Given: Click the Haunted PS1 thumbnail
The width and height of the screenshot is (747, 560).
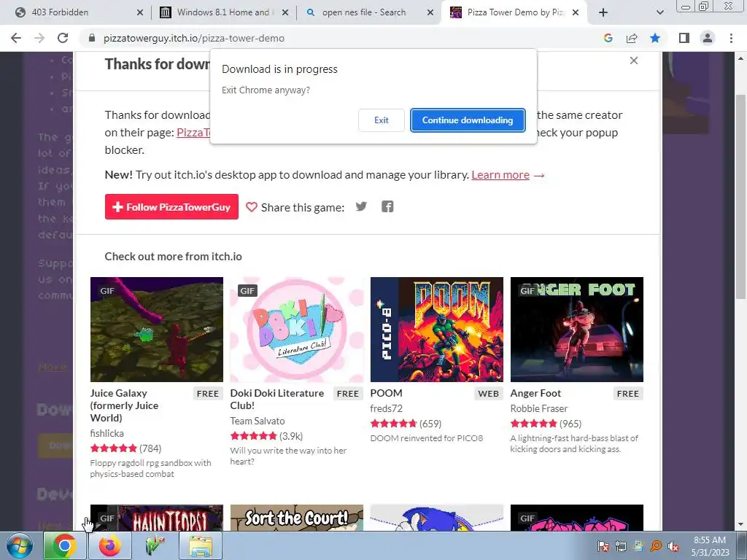Looking at the screenshot, I should tap(157, 518).
